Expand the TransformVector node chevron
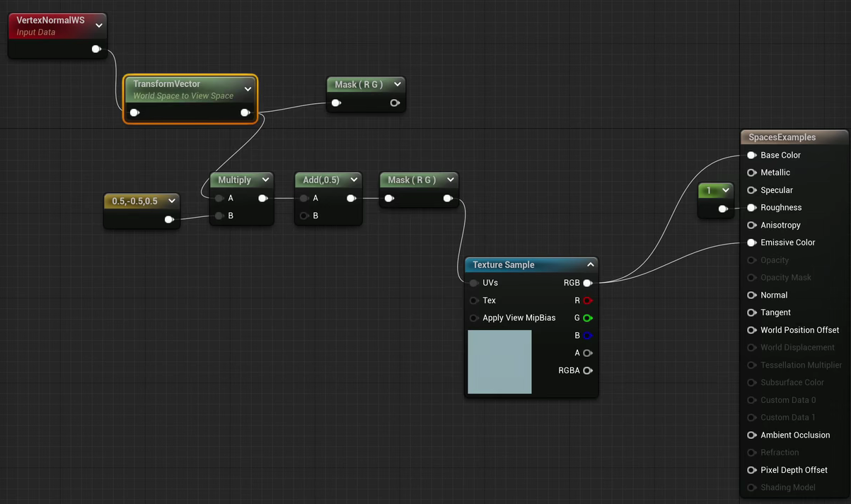 pos(248,89)
